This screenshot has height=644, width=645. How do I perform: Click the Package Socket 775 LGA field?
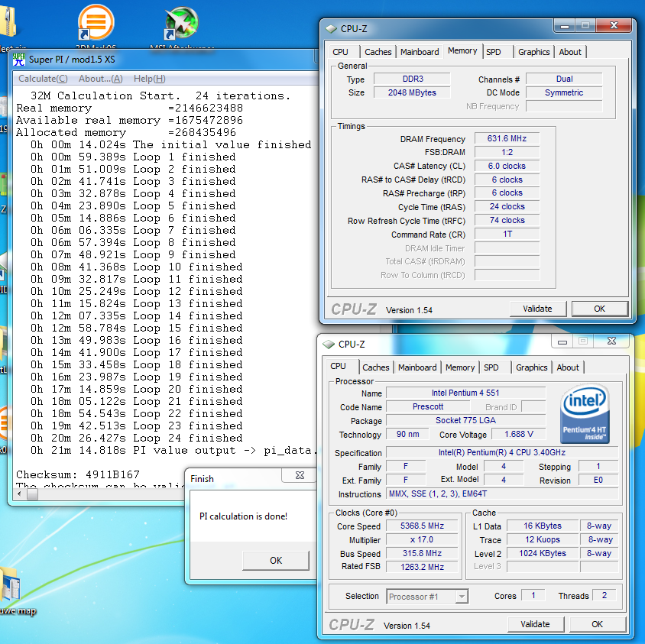(465, 420)
